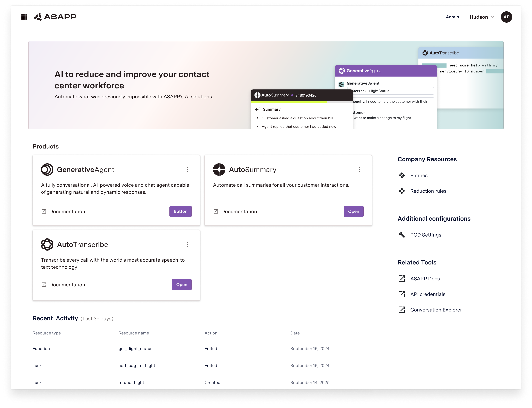
Task: Click Open button on AutoTranscribe card
Action: point(182,285)
